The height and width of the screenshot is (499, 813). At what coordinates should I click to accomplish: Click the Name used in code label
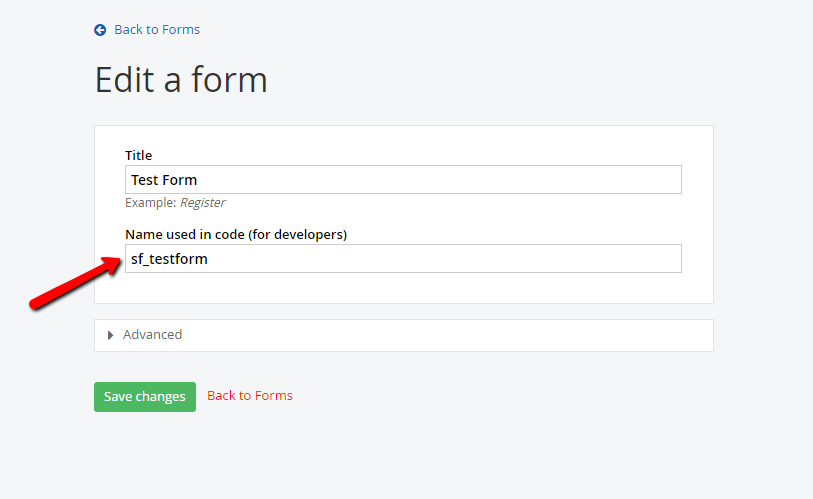[236, 234]
